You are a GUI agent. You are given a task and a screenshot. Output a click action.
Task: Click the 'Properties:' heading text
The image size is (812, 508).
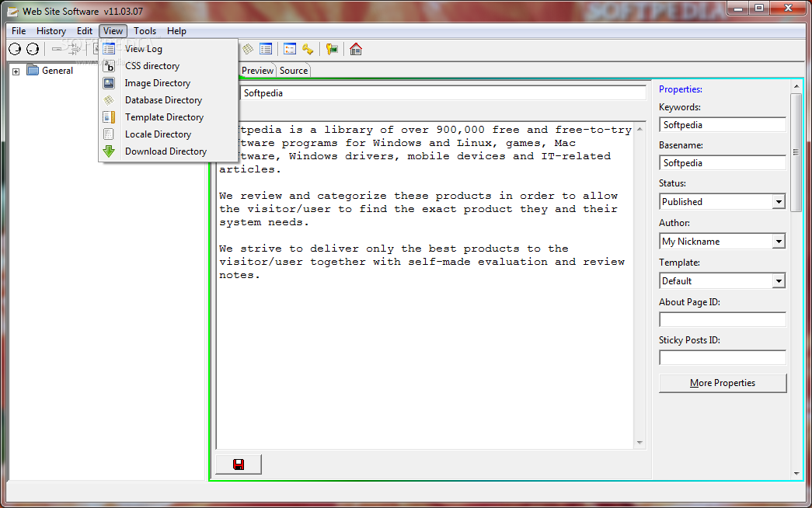681,89
